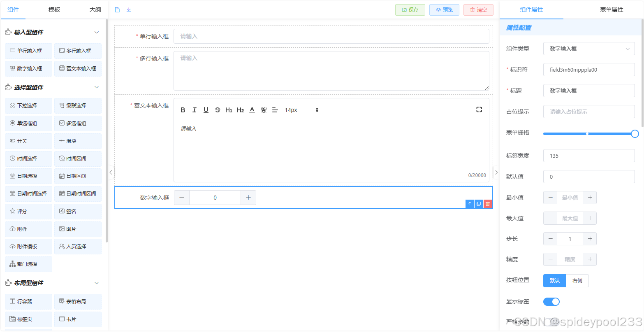The width and height of the screenshot is (644, 333).
Task: Add 部门选择 component
Action: (x=29, y=264)
